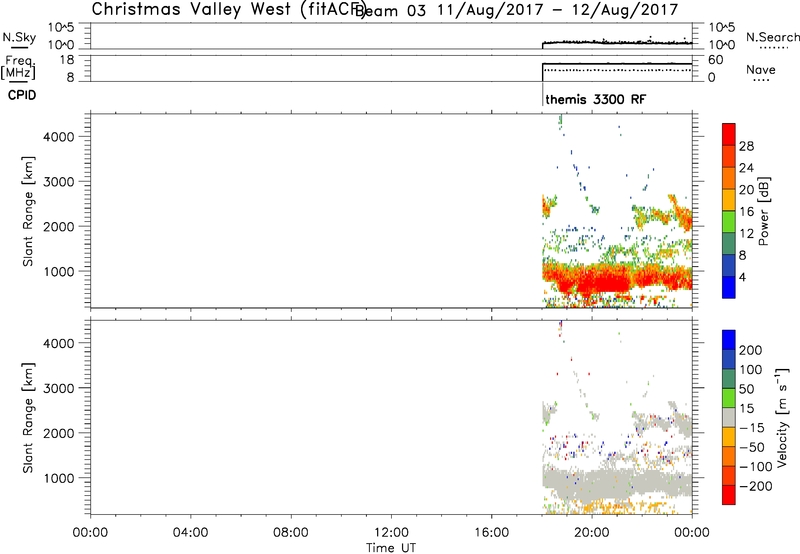
Task: Click the '200' label on Velocity colorbar
Action: point(751,350)
